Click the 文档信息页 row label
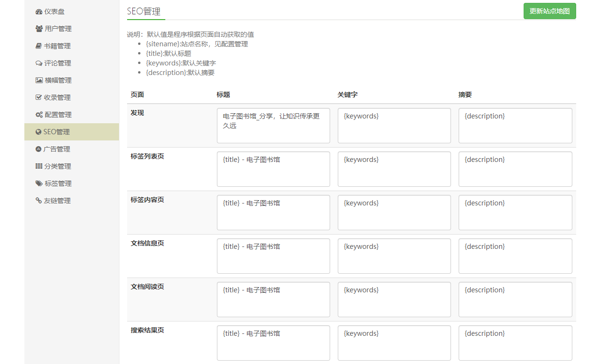 [x=147, y=243]
